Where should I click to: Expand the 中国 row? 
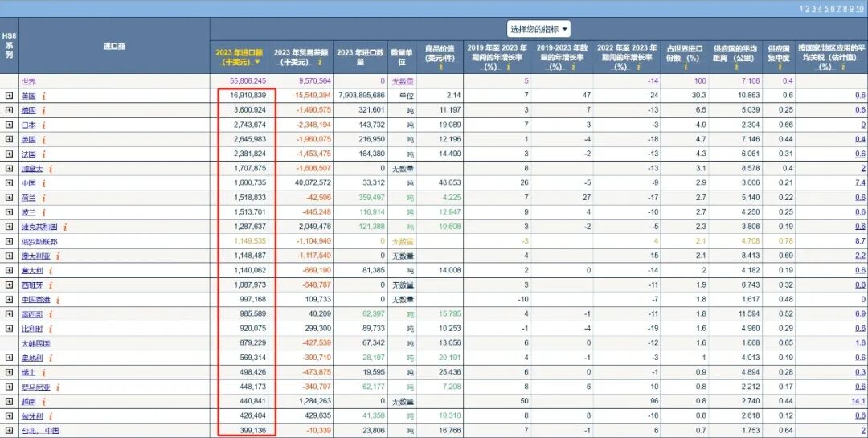(x=9, y=183)
